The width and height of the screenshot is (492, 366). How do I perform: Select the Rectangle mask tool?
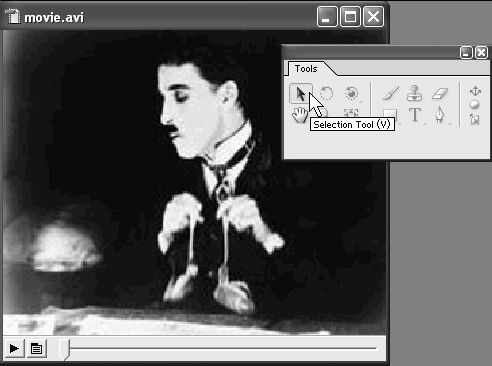pos(390,114)
